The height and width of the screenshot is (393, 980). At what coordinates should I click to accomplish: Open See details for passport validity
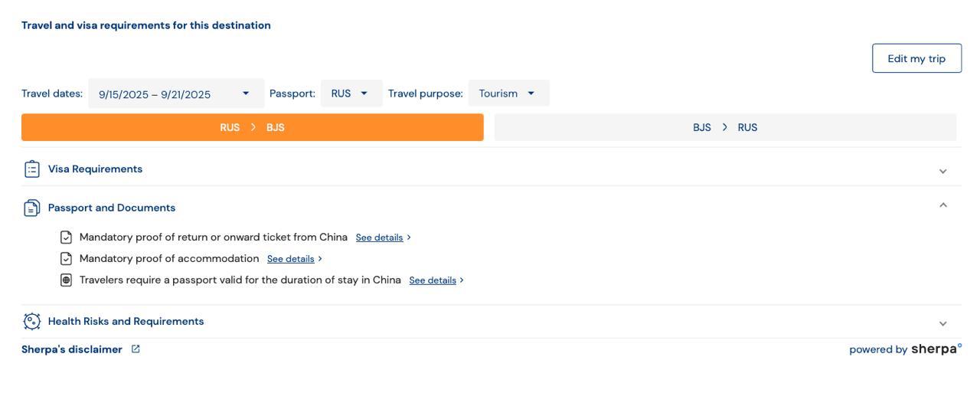coord(433,280)
